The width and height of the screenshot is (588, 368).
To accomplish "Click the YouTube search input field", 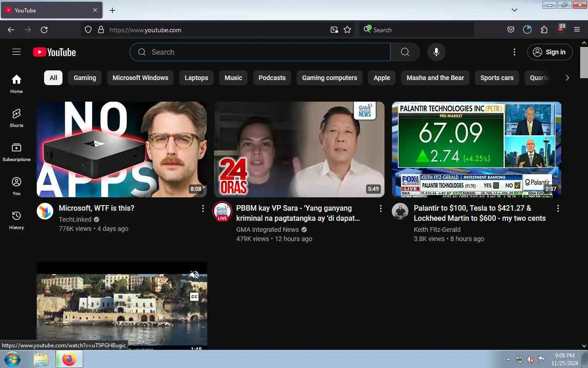I will pos(260,52).
